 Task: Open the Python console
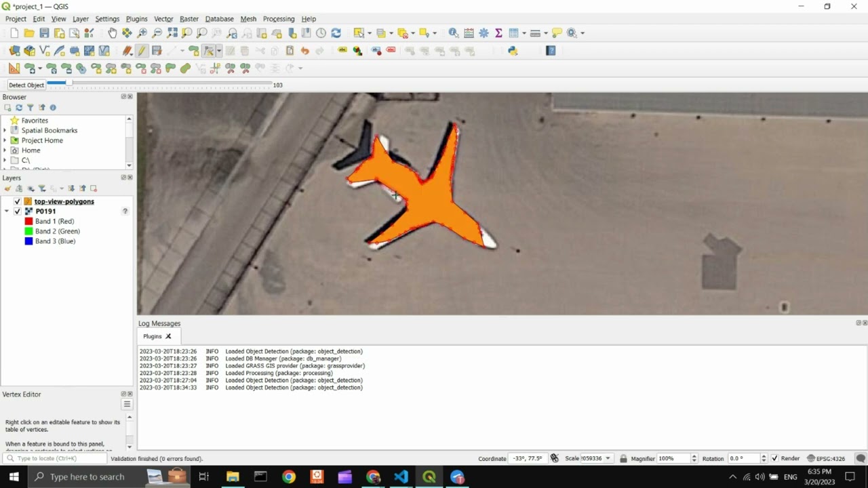(513, 51)
